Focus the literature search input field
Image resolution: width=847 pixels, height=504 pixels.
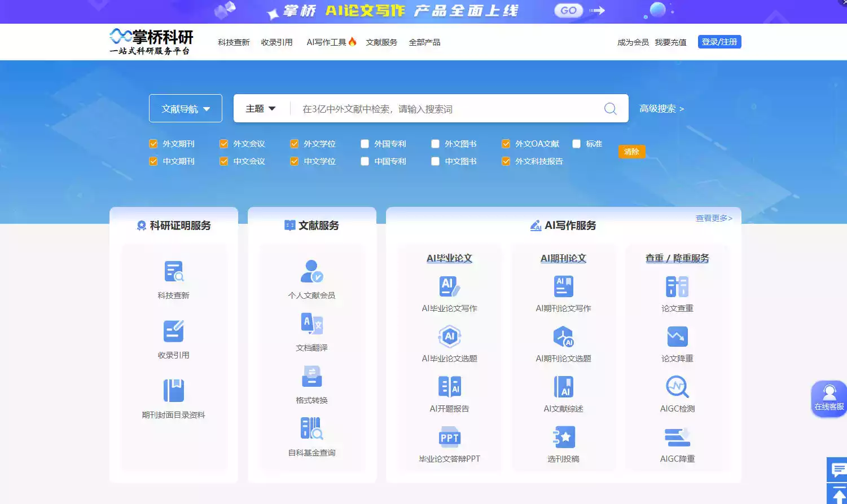pyautogui.click(x=446, y=109)
